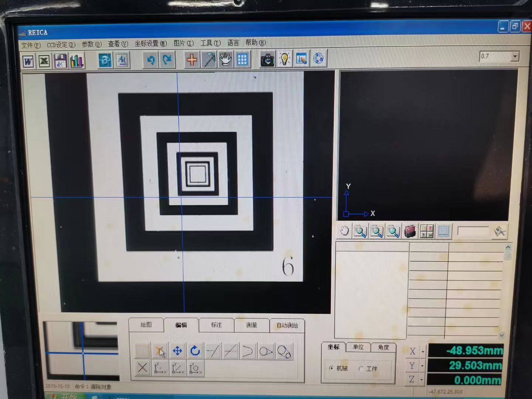
Task: Open the 单位 tab
Action: (x=358, y=347)
